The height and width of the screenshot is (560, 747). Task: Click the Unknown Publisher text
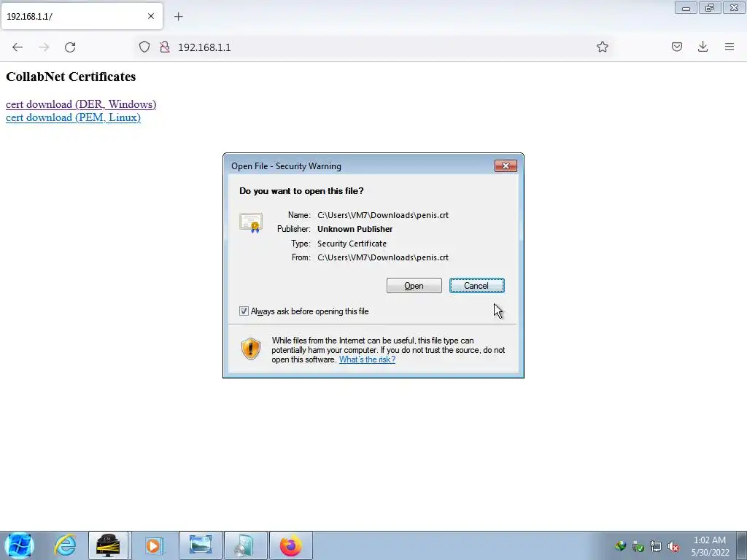click(355, 229)
